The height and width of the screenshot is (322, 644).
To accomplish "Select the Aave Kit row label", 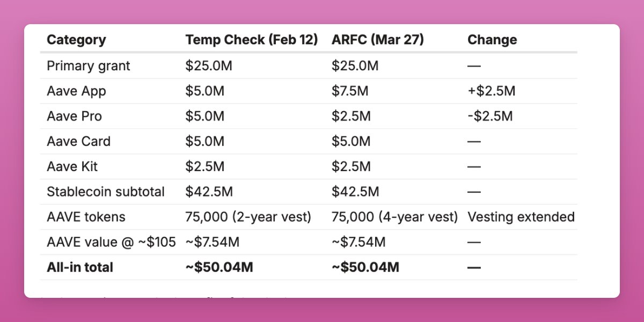I will click(72, 167).
